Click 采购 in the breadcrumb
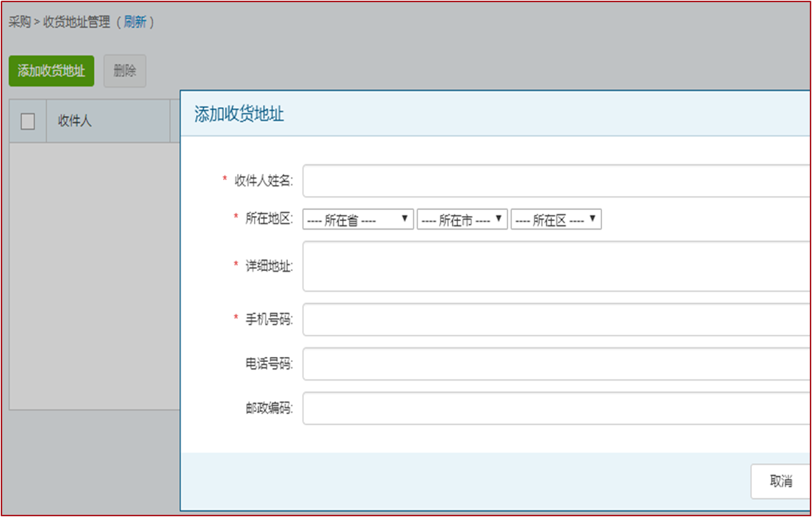This screenshot has width=812, height=517. [19, 22]
